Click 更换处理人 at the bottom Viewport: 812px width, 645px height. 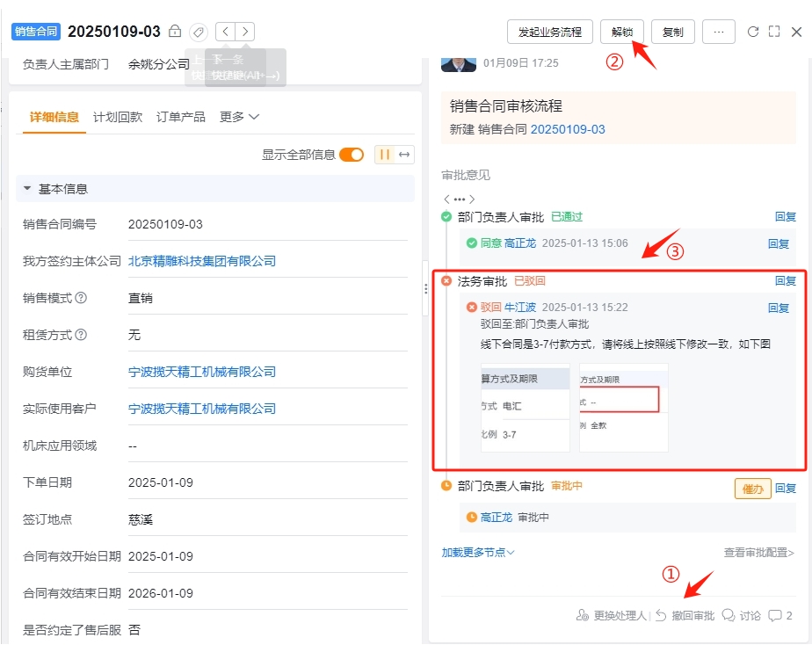(x=611, y=615)
